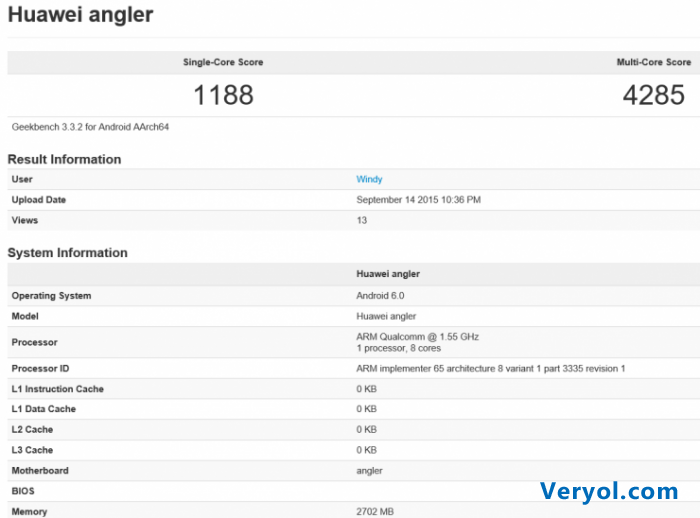Select the upload date September 14 2015 10:36 PM
The height and width of the screenshot is (518, 700).
(x=418, y=200)
